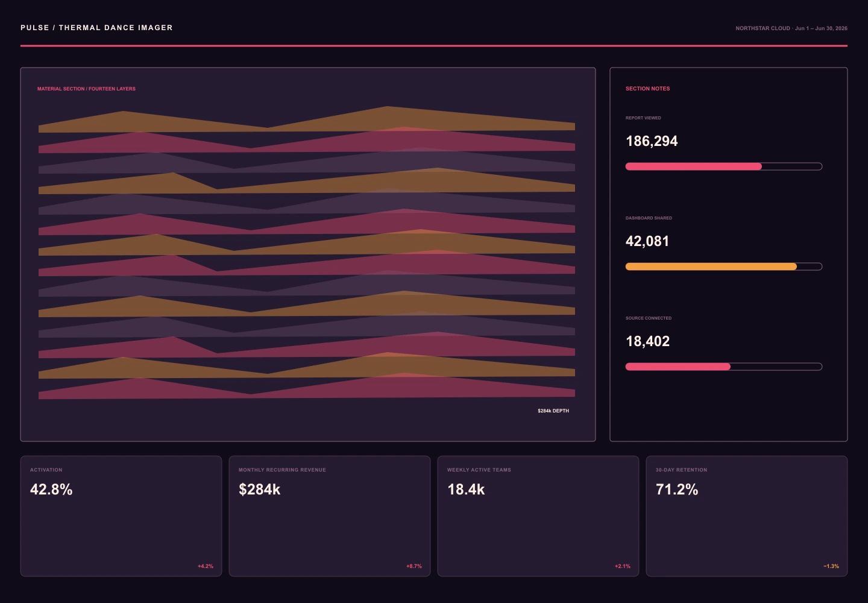Screen dimensions: 868x603
Task: Click the Dashboard Shared orange progress bar
Action: 724,267
